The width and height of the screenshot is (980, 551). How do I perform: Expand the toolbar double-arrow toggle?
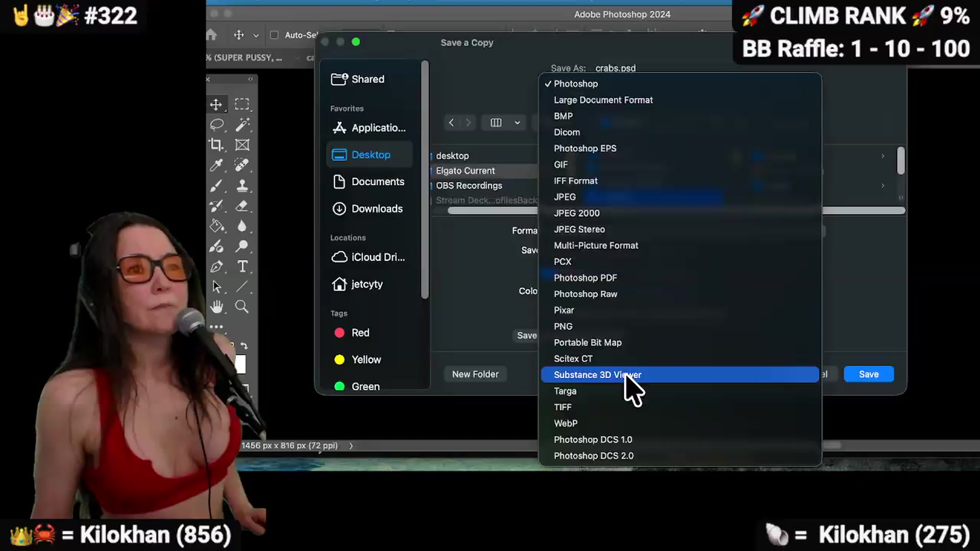(250, 79)
